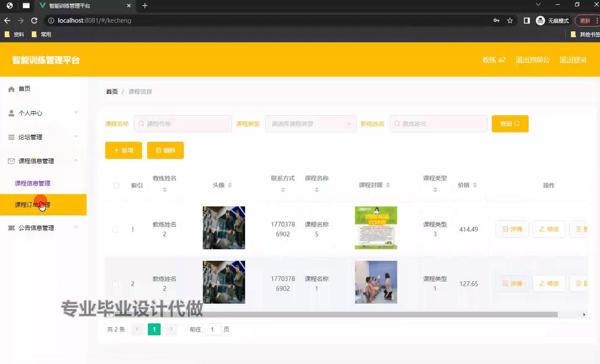Screen dimensions: 600x364
Task: Sort by 头像 column
Action: coord(230,185)
